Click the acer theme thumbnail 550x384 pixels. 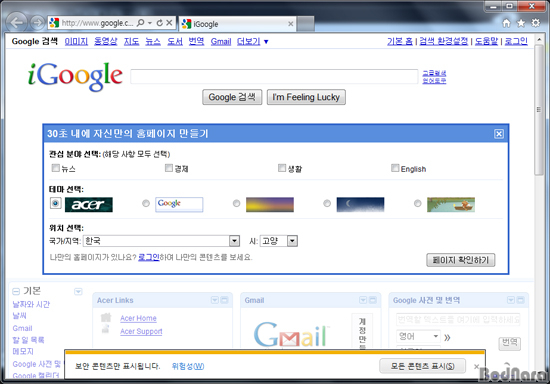[89, 204]
